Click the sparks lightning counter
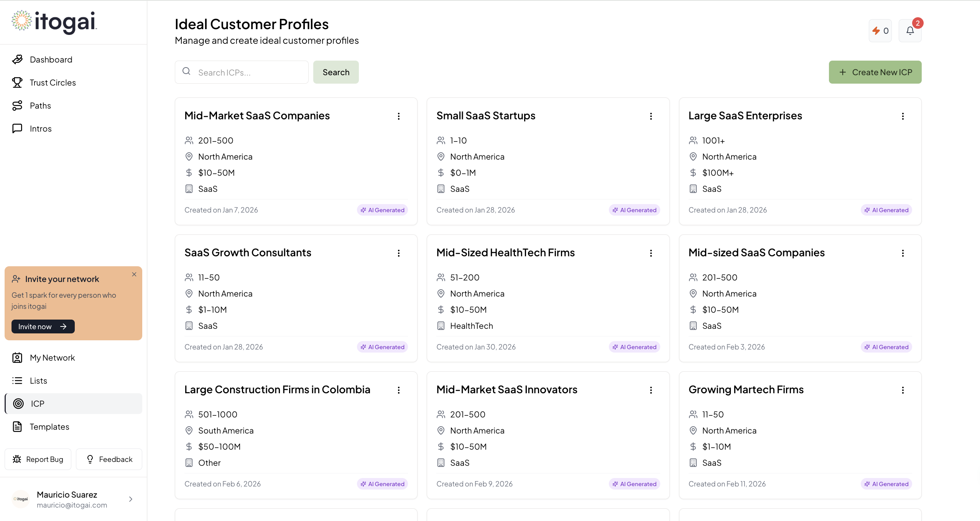Viewport: 980px width, 521px height. [880, 31]
